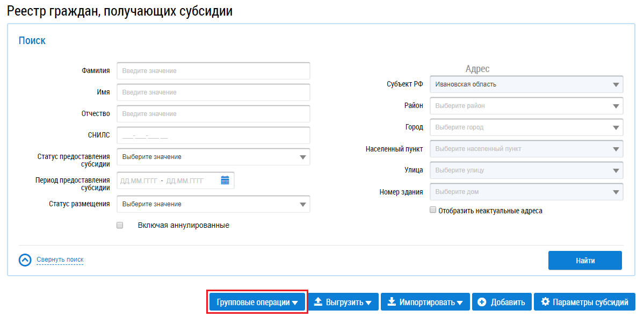
Task: Select a district in "Район" dropdown
Action: pos(526,106)
